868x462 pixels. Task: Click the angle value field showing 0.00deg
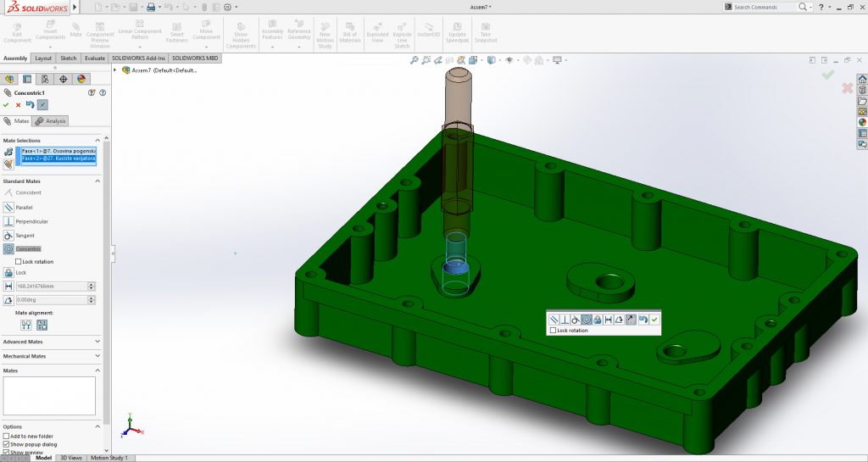tap(52, 300)
